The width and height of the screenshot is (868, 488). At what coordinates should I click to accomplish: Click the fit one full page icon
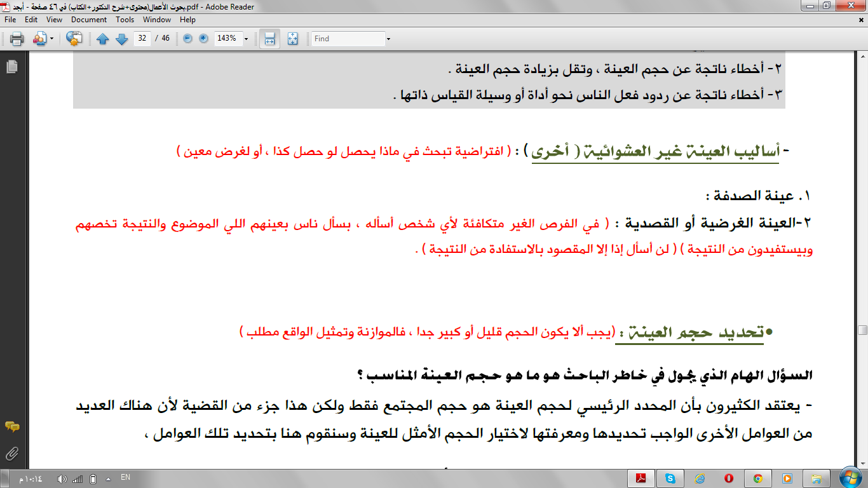click(292, 39)
